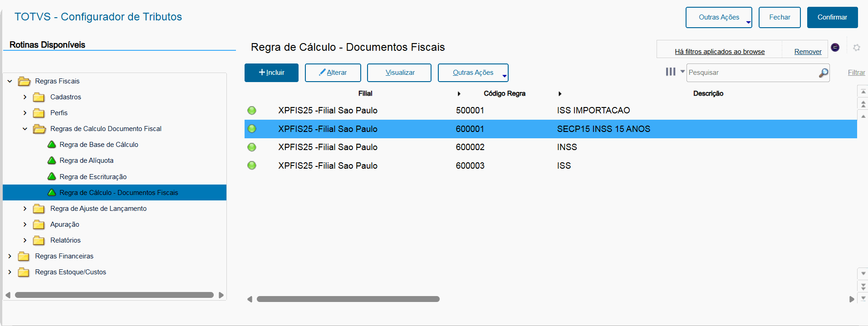Click the Relatórios folder icon

coord(39,240)
